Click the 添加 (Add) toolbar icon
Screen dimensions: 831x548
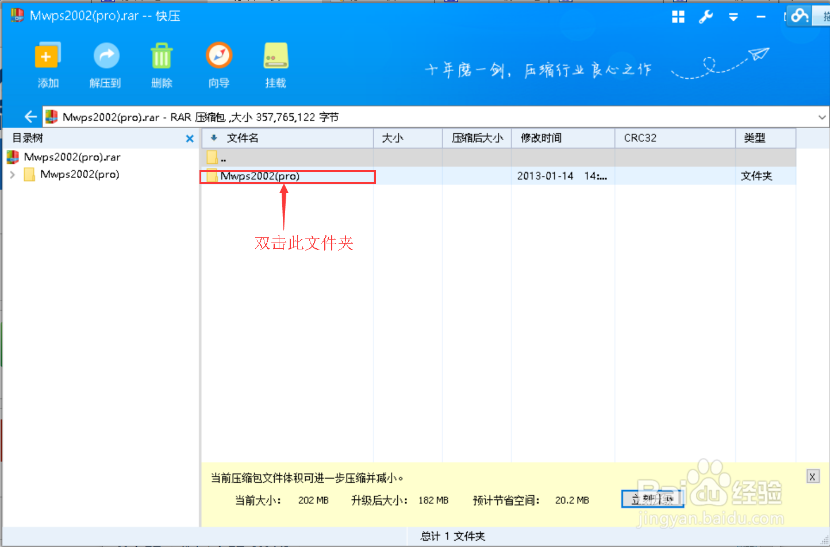pyautogui.click(x=48, y=65)
